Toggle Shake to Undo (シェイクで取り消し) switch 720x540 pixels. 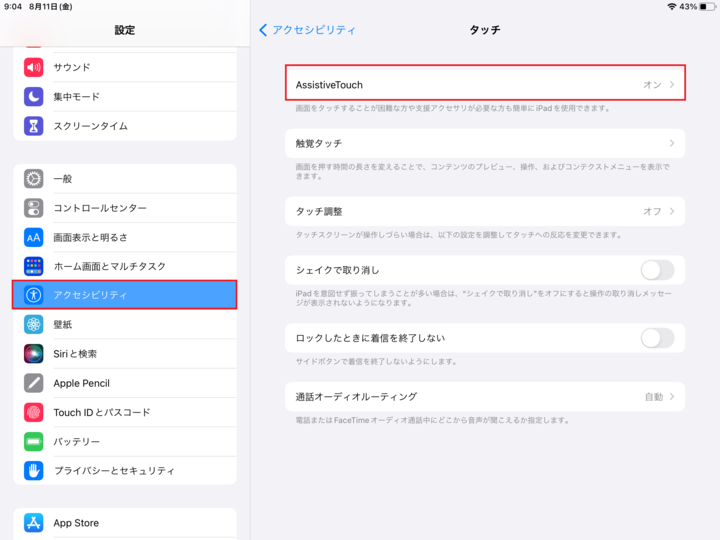(x=658, y=270)
